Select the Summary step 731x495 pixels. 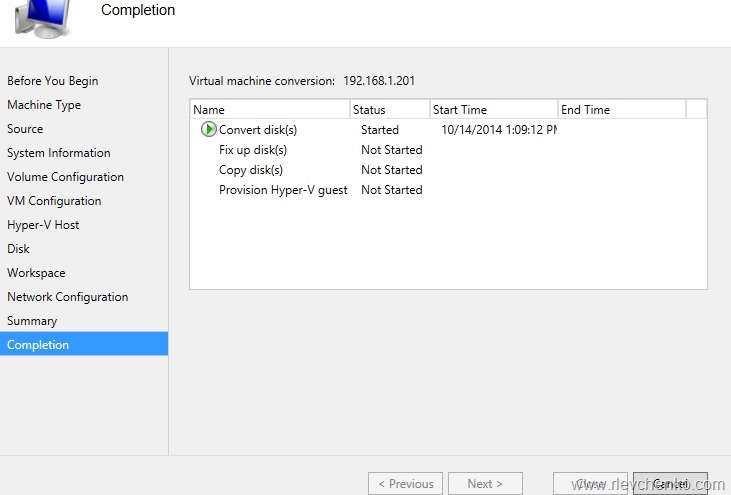coord(32,321)
